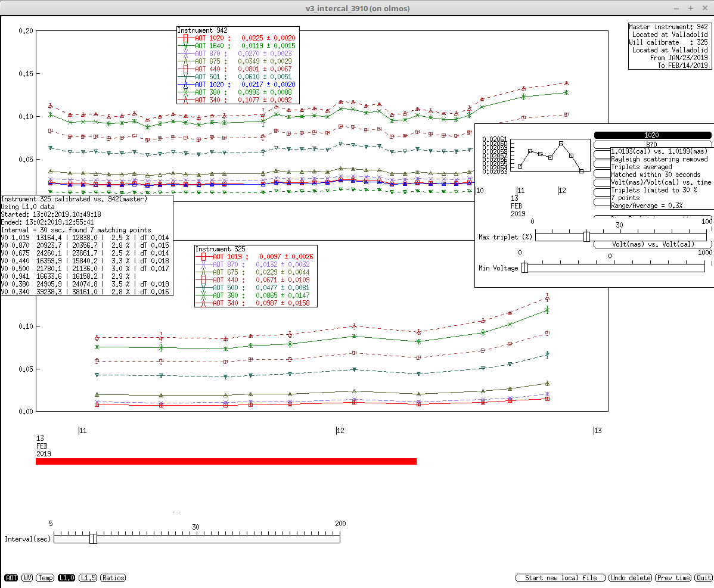Click the red time-range bar under the lower plot
The image size is (714, 588).
(x=226, y=462)
